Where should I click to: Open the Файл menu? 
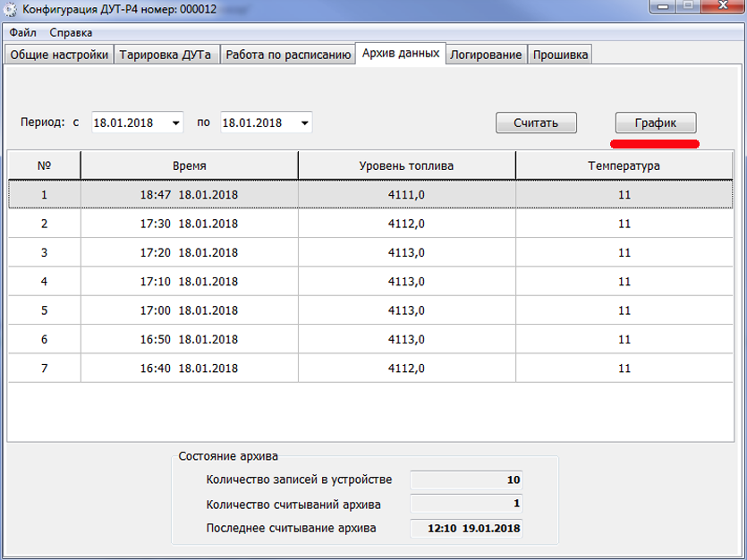click(23, 32)
